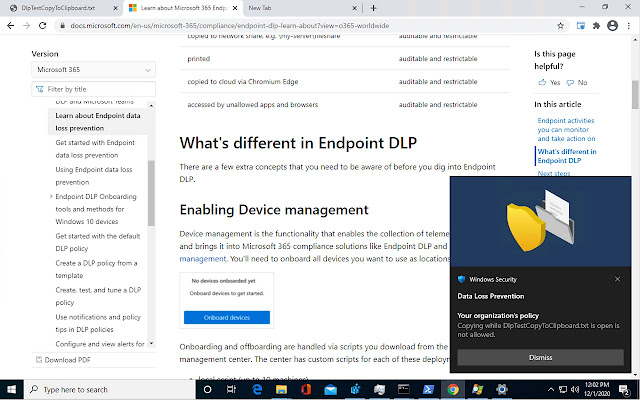Viewport: 640px width, 400px height.
Task: Open the Windows Start menu
Action: pos(10,389)
